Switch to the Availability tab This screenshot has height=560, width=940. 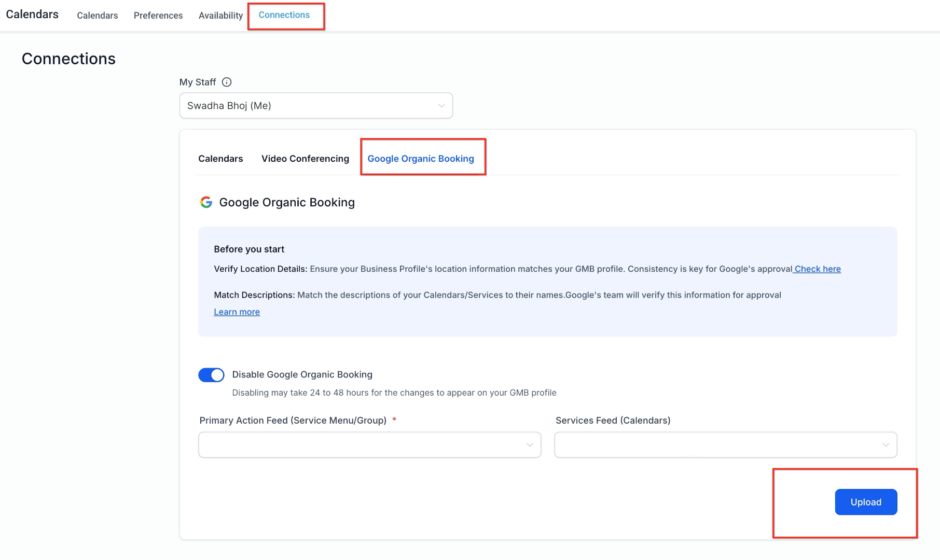coord(220,16)
